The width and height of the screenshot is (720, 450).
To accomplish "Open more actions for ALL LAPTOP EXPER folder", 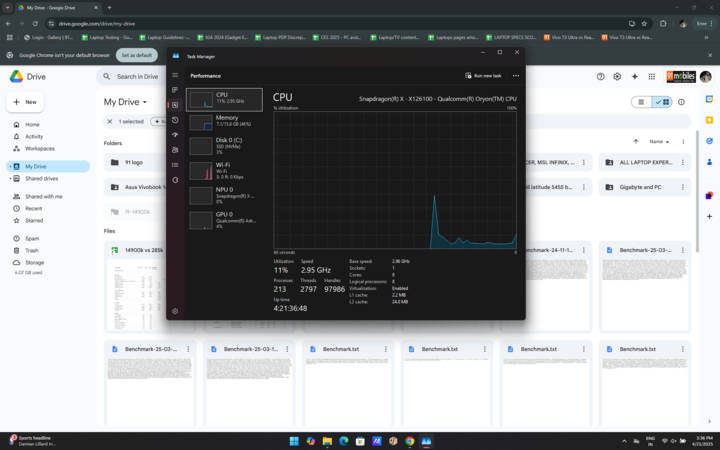I will [683, 162].
